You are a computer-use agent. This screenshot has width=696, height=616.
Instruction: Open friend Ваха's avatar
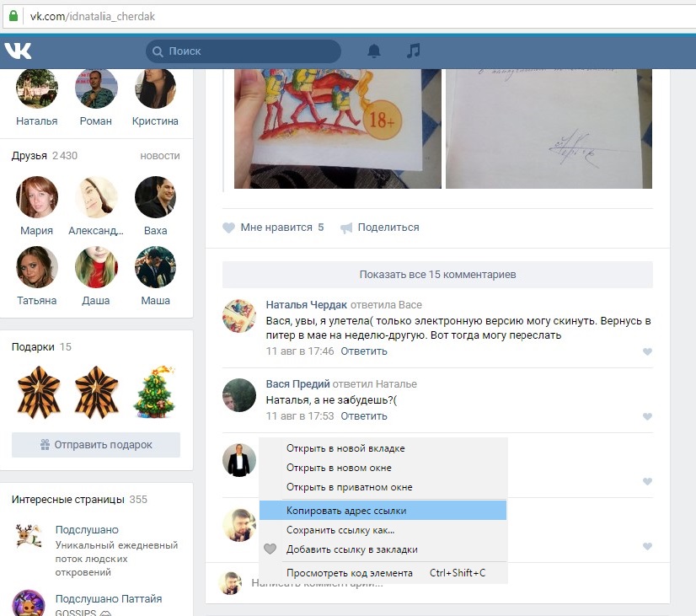click(x=155, y=197)
